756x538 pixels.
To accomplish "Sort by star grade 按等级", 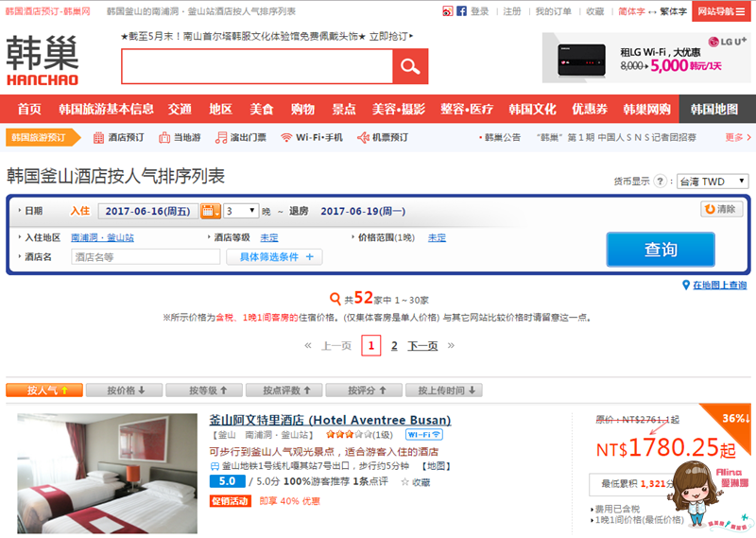I will tap(204, 390).
